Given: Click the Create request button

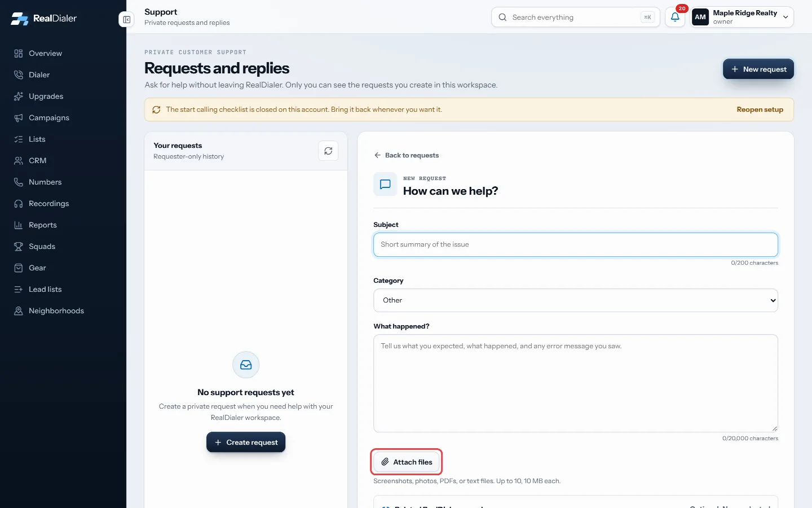Looking at the screenshot, I should tap(246, 443).
